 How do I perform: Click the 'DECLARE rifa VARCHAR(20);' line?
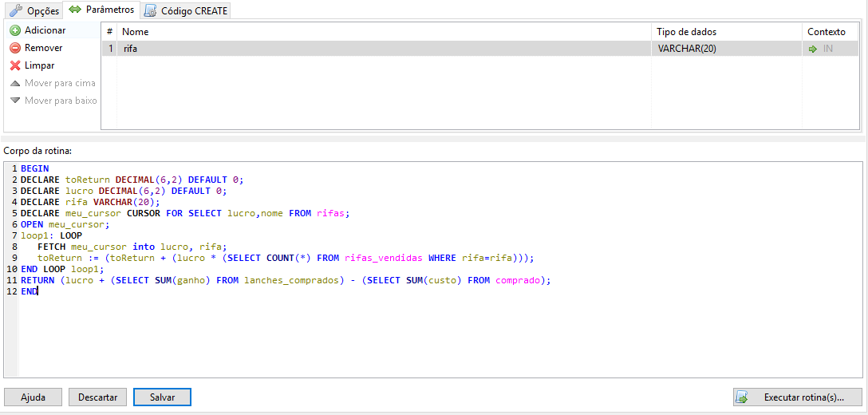tap(89, 202)
